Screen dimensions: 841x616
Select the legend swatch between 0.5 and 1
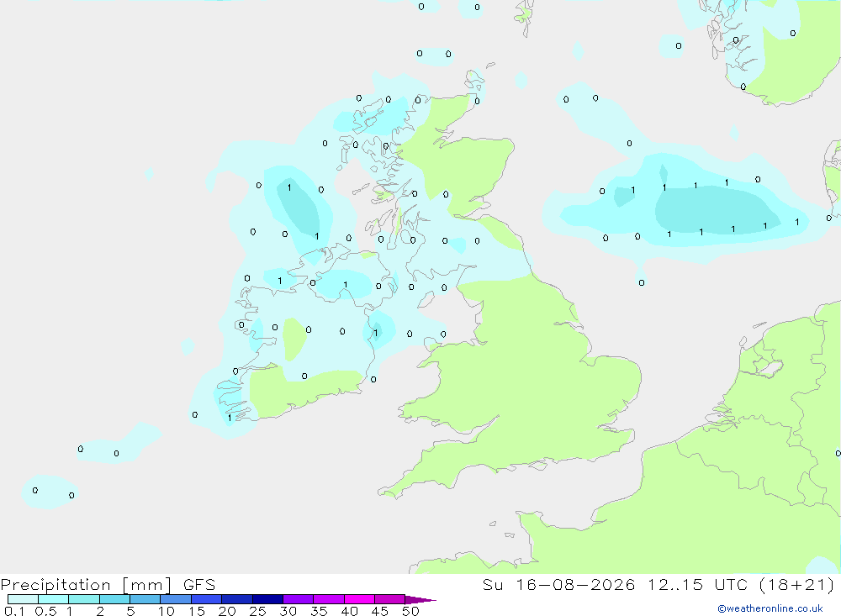[x=53, y=599]
